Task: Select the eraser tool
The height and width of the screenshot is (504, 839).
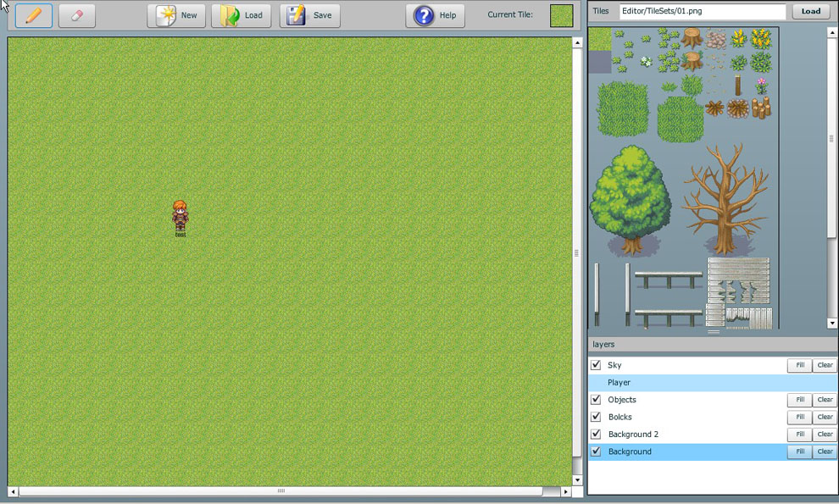Action: click(x=77, y=15)
